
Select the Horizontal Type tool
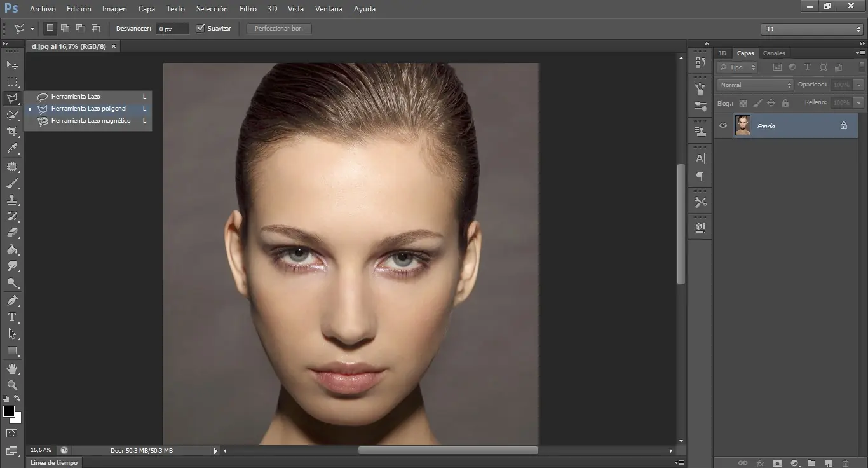[x=12, y=317]
